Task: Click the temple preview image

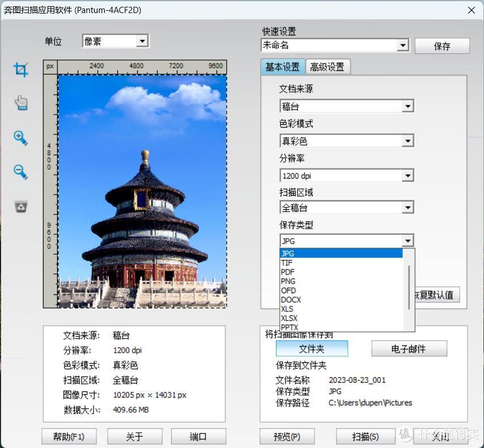Action: tap(142, 191)
